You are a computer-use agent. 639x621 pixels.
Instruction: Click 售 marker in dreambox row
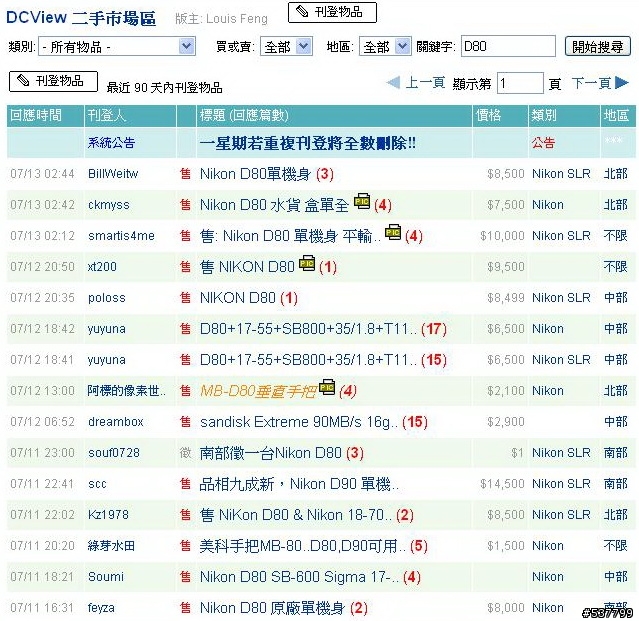[185, 422]
